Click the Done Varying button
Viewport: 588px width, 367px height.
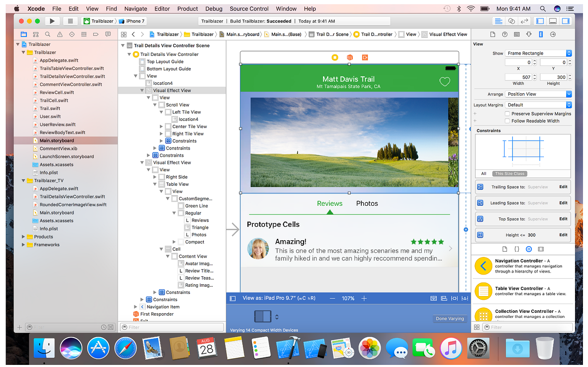pyautogui.click(x=450, y=318)
